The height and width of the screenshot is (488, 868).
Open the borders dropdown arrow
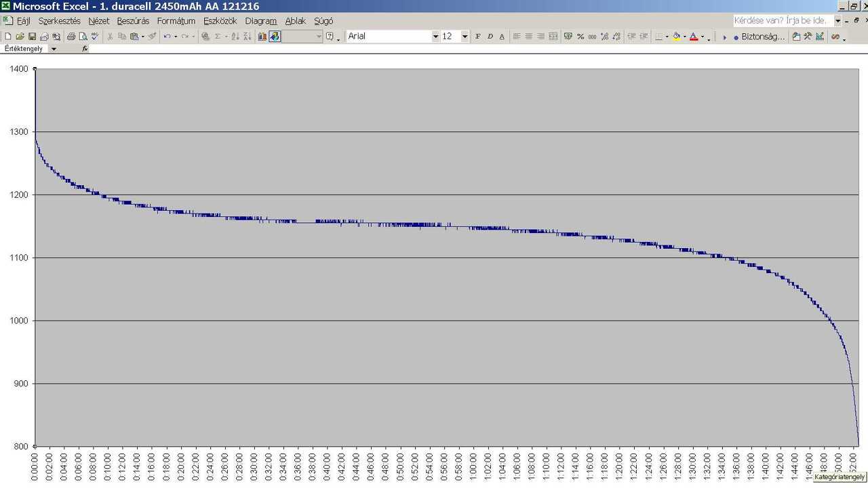tap(667, 37)
